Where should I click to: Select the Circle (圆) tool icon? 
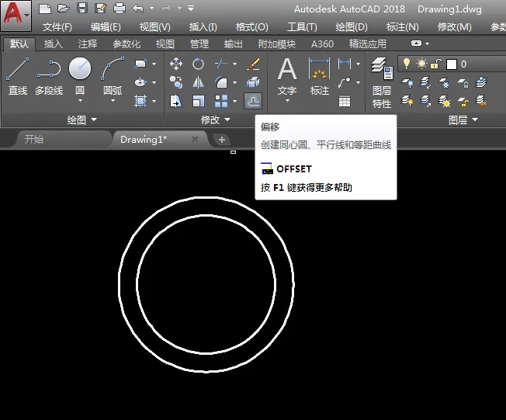click(80, 68)
